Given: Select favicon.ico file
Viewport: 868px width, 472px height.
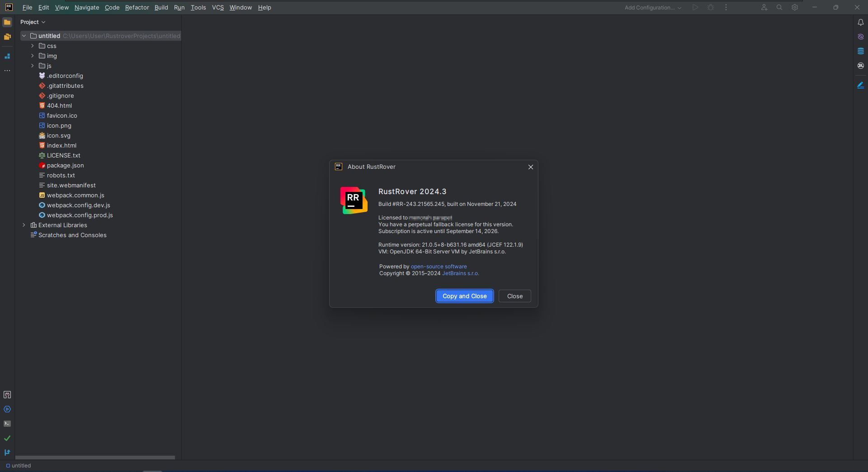Looking at the screenshot, I should click(x=62, y=115).
